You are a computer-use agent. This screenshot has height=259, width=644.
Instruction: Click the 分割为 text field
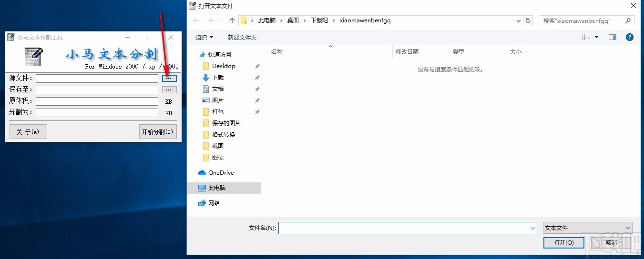pyautogui.click(x=97, y=112)
